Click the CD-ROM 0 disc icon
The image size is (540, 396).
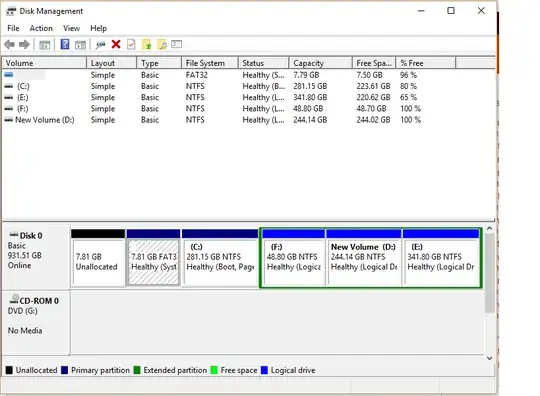click(x=14, y=299)
